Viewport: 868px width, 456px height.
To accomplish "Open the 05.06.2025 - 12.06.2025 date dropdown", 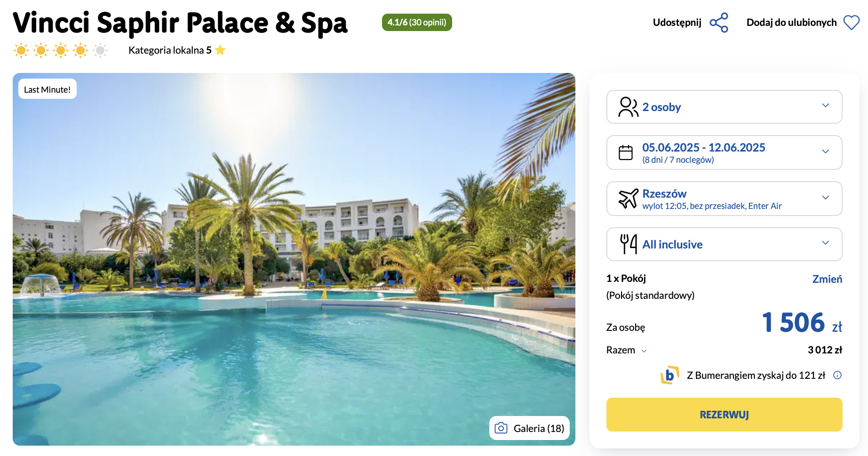I will click(724, 152).
